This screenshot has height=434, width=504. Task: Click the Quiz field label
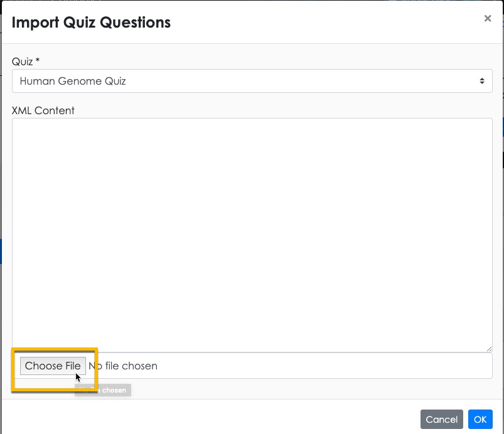pos(22,61)
